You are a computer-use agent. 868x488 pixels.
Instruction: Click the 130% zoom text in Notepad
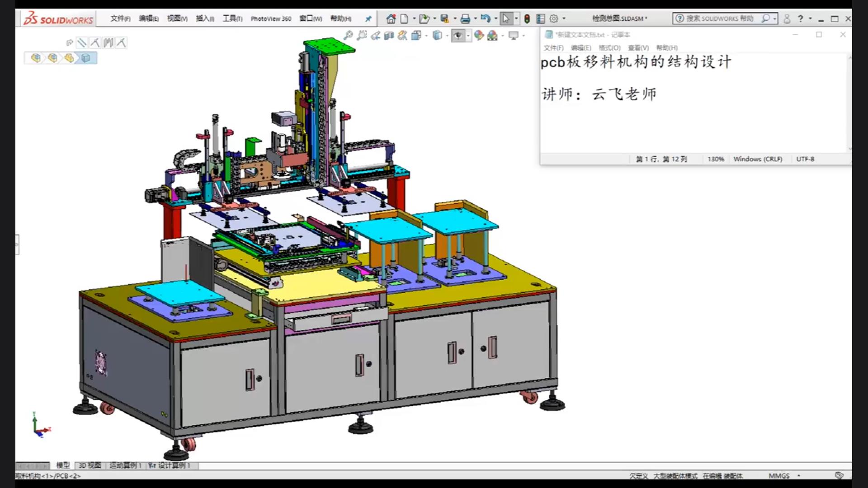(x=716, y=159)
